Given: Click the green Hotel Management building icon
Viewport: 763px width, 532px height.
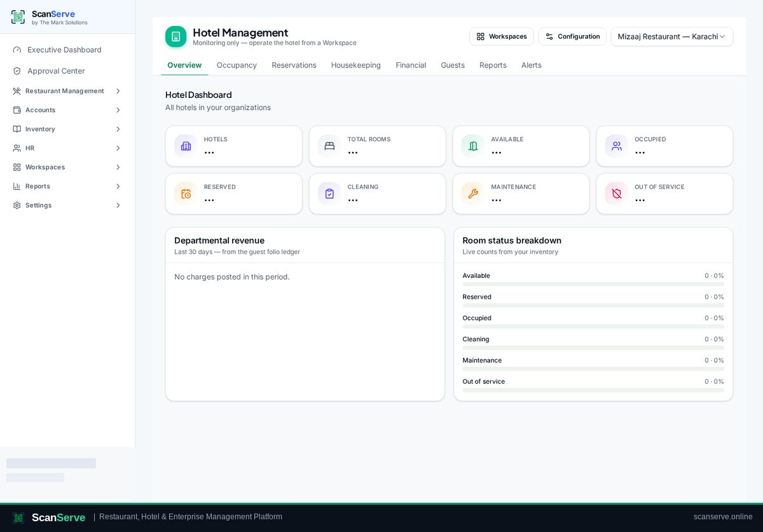Looking at the screenshot, I should pos(176,36).
